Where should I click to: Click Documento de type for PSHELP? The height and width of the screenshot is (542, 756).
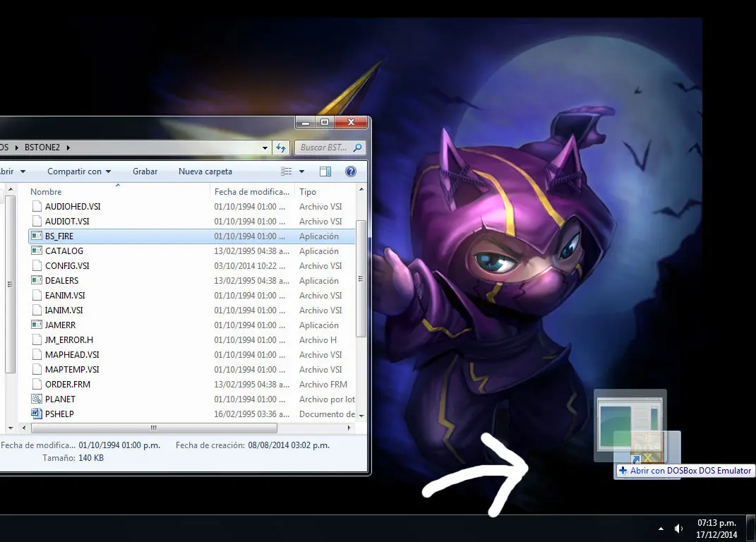[327, 414]
